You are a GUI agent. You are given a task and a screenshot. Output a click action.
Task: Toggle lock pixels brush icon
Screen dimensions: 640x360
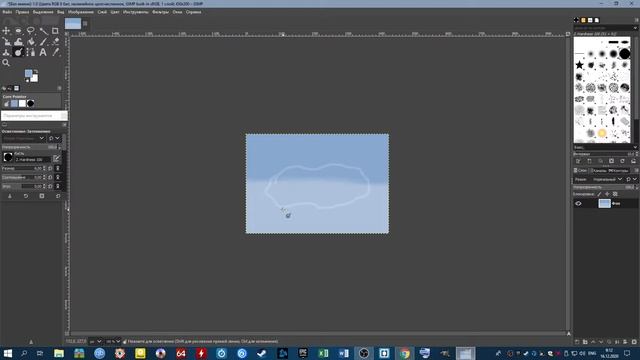(599, 194)
